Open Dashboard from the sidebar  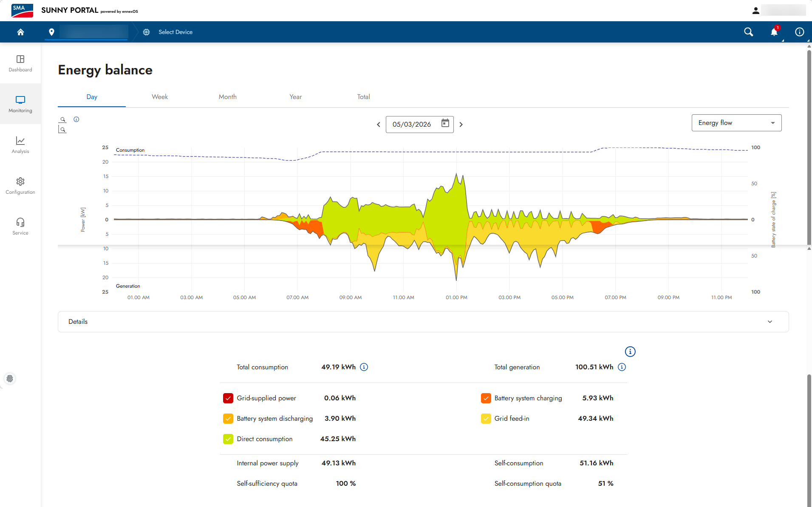[x=20, y=63]
